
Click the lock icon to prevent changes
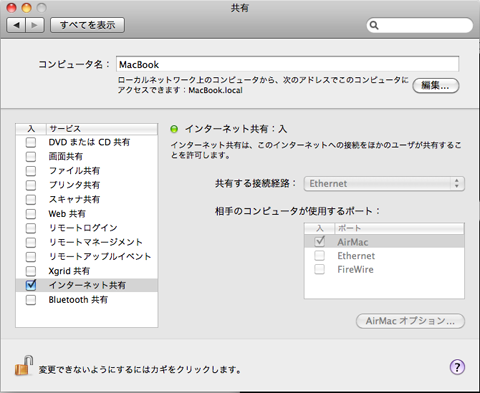(24, 366)
